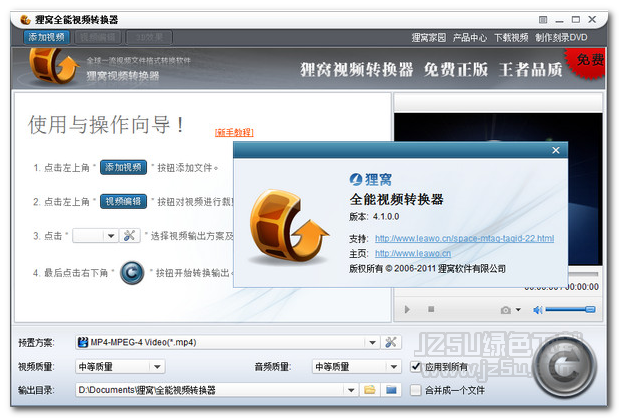619x418 pixels.
Task: Enable the 合并成一个文件 checkbox
Action: (x=416, y=390)
